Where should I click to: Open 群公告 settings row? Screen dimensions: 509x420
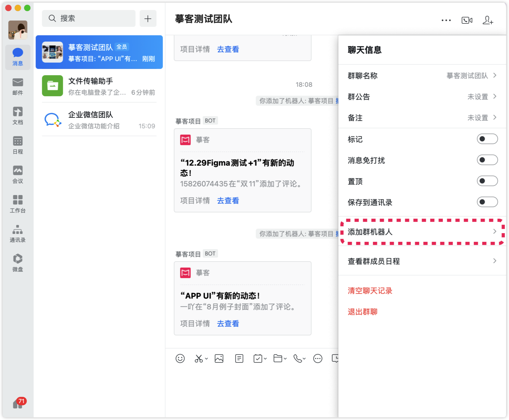pos(422,97)
